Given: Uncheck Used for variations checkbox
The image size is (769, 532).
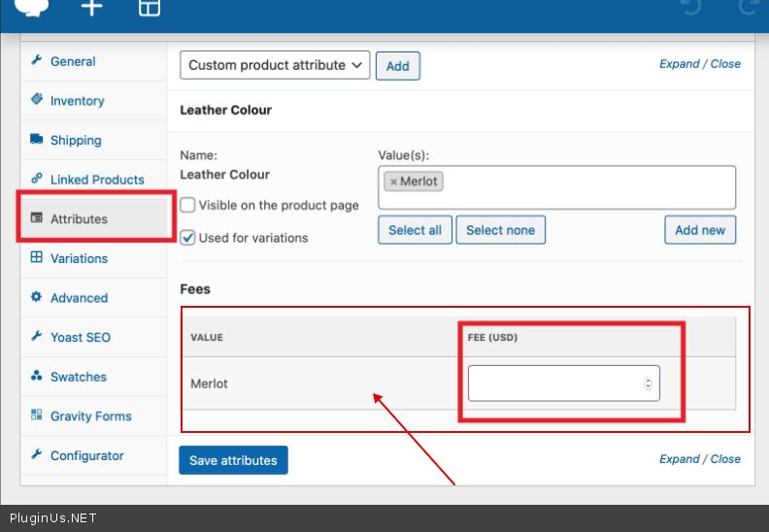Looking at the screenshot, I should 188,238.
